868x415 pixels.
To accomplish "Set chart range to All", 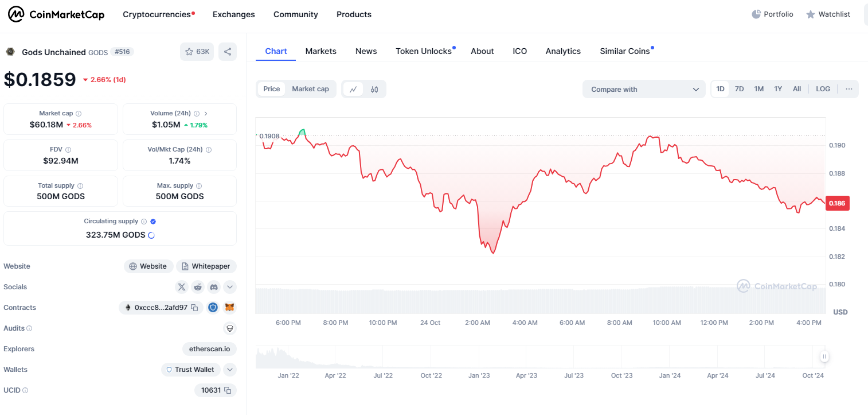I will pos(797,89).
